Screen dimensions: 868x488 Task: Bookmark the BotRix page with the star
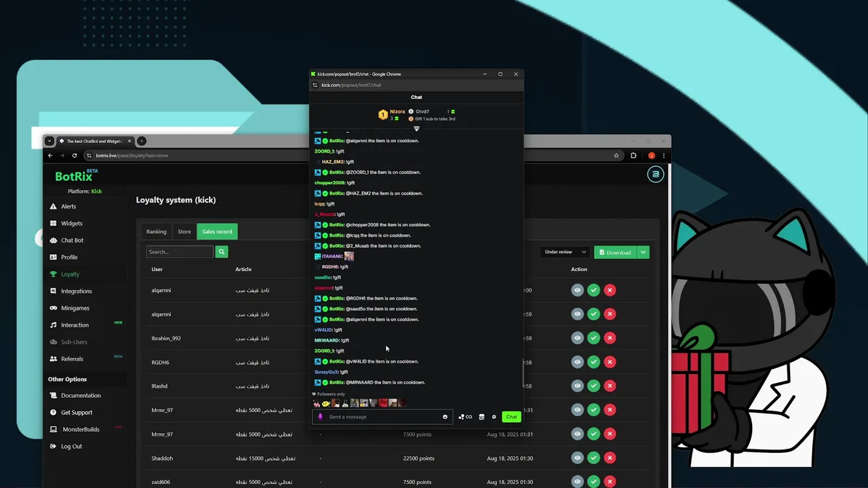pos(616,155)
